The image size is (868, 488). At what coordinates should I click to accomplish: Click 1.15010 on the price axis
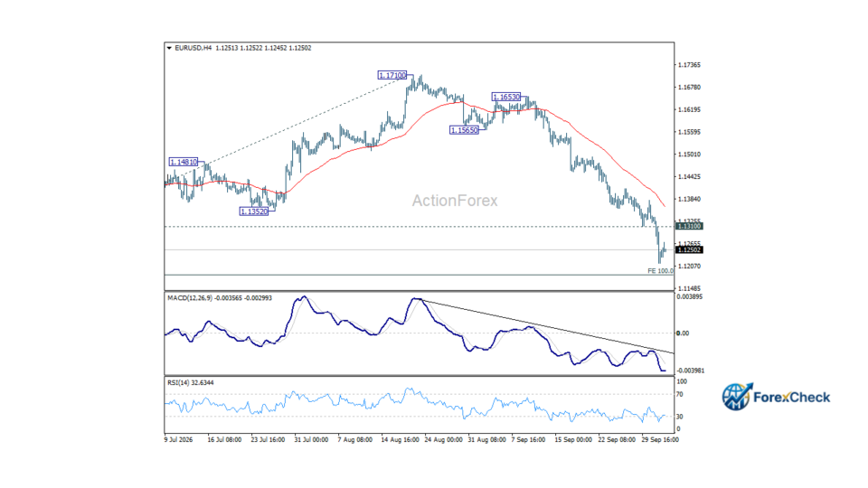tap(689, 155)
